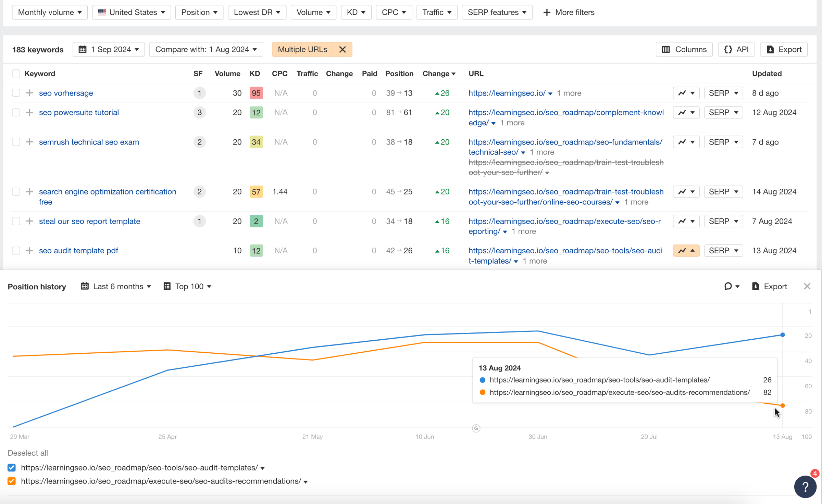This screenshot has width=822, height=504.
Task: Toggle the select-all keywords header checkbox
Action: (x=16, y=74)
